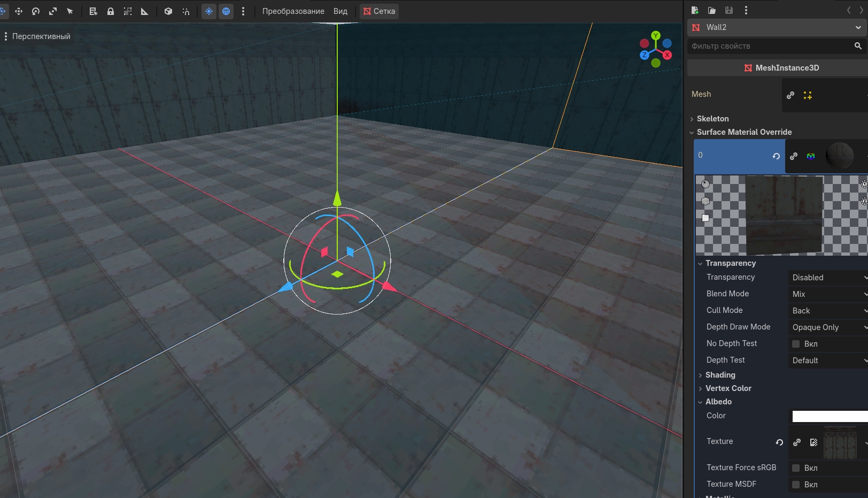Open the Transparency Disabled dropdown
This screenshot has width=868, height=498.
click(x=828, y=278)
